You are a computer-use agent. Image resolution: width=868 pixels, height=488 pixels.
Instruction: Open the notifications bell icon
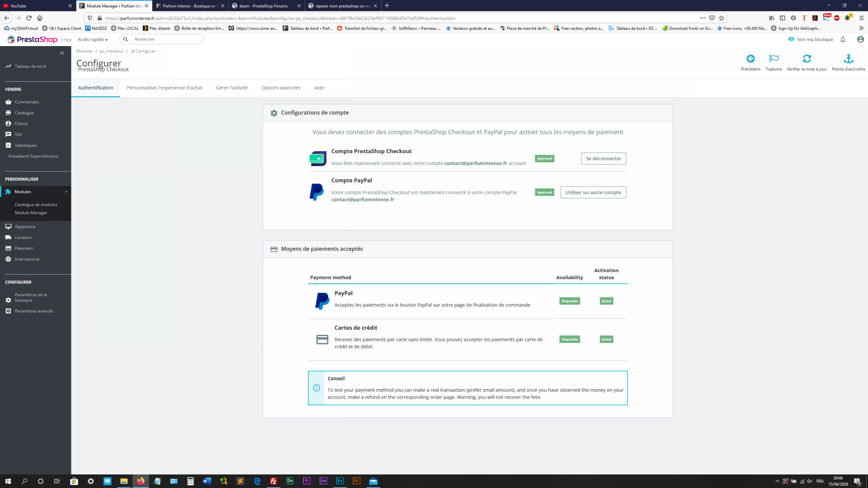pos(843,39)
